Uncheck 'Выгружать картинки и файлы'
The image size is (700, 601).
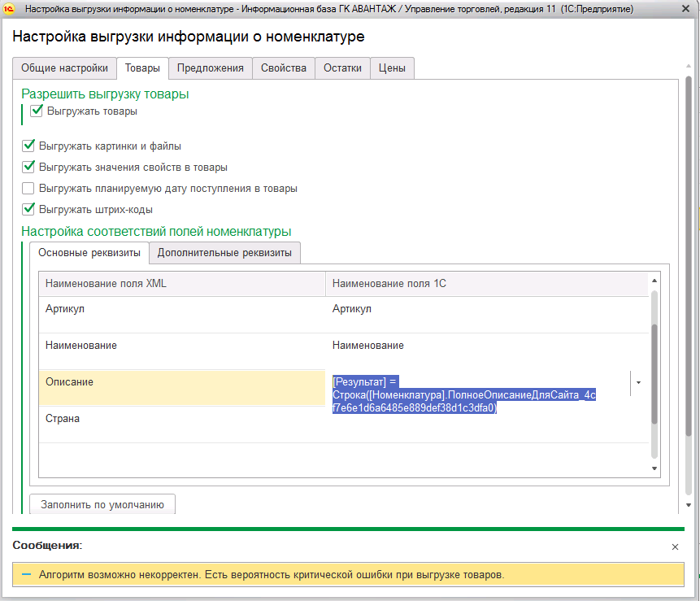coord(28,146)
